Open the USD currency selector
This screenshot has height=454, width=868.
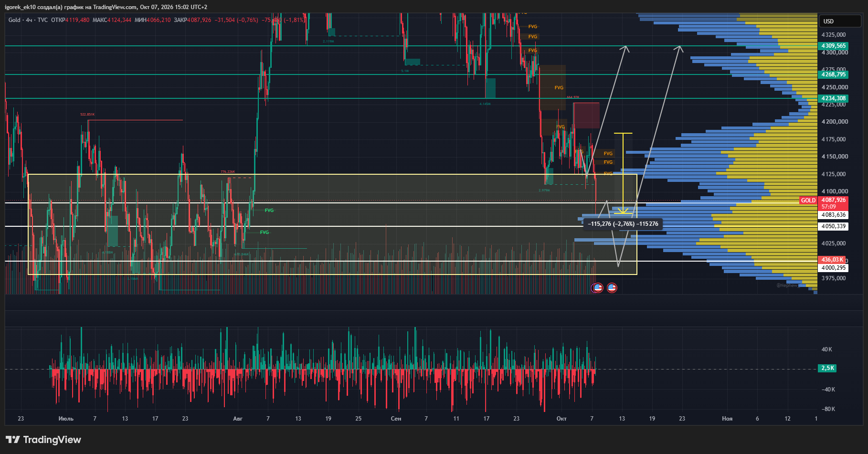point(840,21)
